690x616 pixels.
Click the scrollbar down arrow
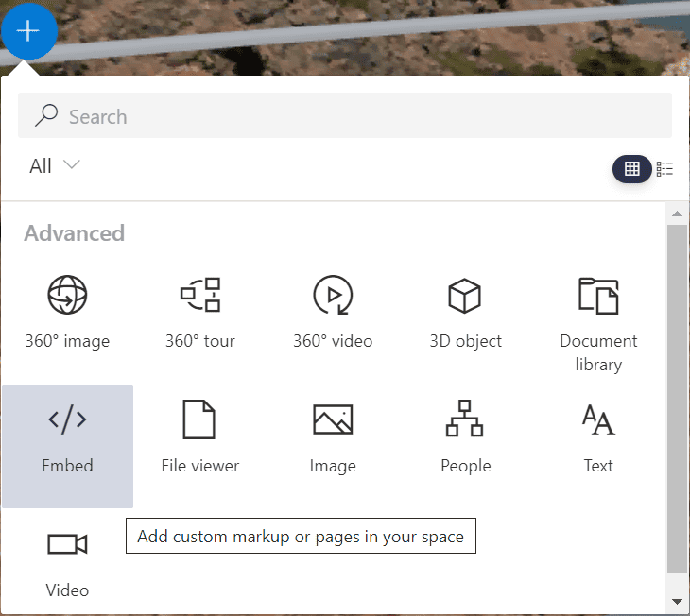677,601
